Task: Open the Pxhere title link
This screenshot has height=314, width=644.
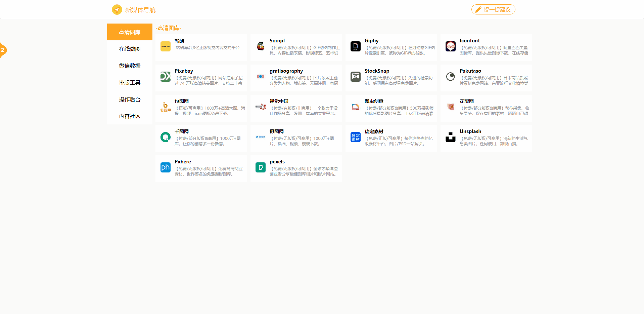Action: [183, 162]
